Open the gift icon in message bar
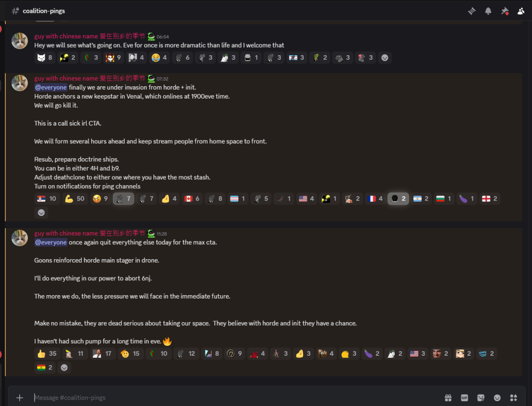The image size is (532, 406). pyautogui.click(x=448, y=398)
